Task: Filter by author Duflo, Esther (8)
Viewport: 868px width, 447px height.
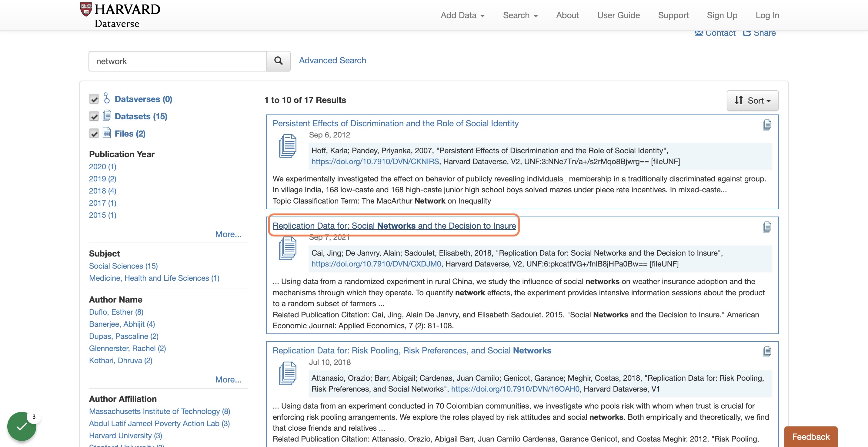Action: [116, 312]
